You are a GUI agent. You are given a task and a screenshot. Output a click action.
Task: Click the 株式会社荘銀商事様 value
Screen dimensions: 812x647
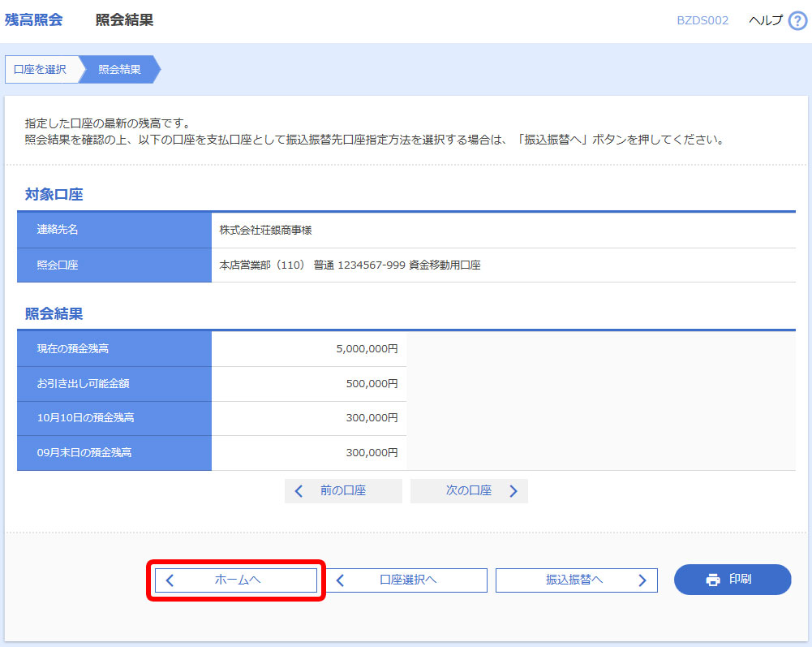[265, 231]
